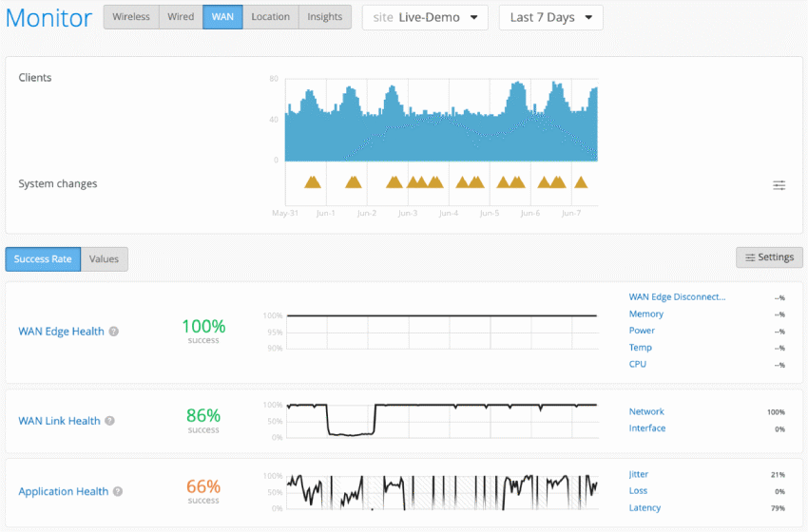This screenshot has height=532, width=808.
Task: Switch to Values view
Action: point(105,258)
